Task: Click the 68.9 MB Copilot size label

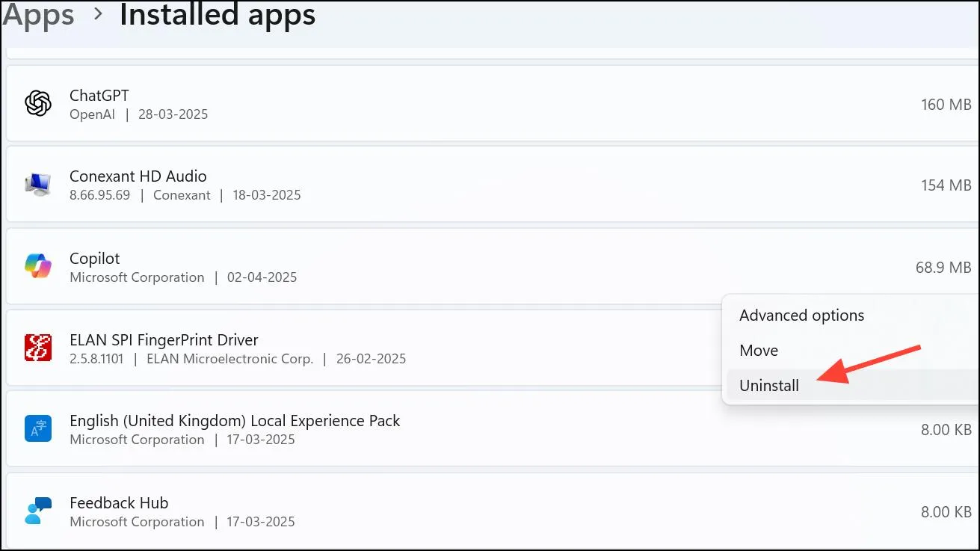Action: click(x=943, y=267)
